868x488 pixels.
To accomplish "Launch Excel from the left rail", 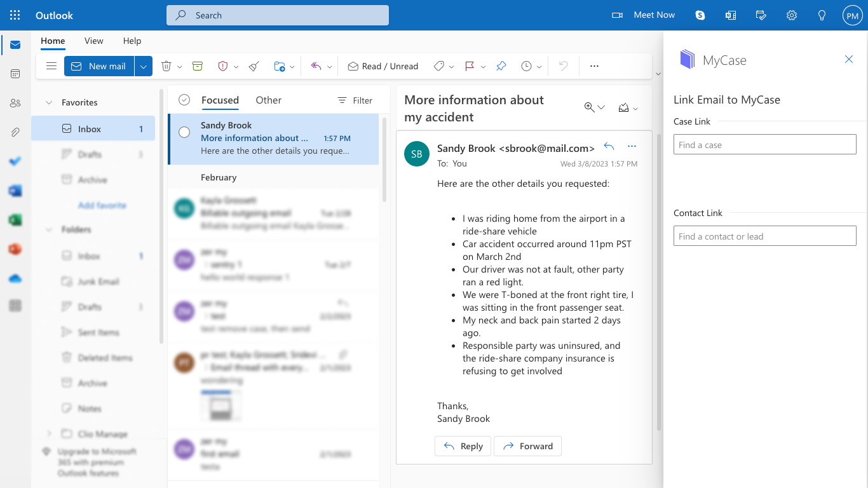I will pyautogui.click(x=15, y=220).
